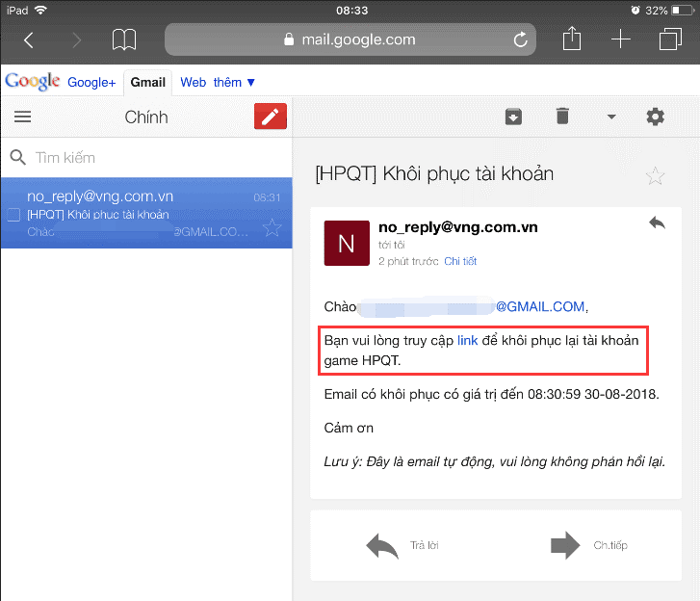Click the red compose pencil button
700x601 pixels.
(271, 117)
